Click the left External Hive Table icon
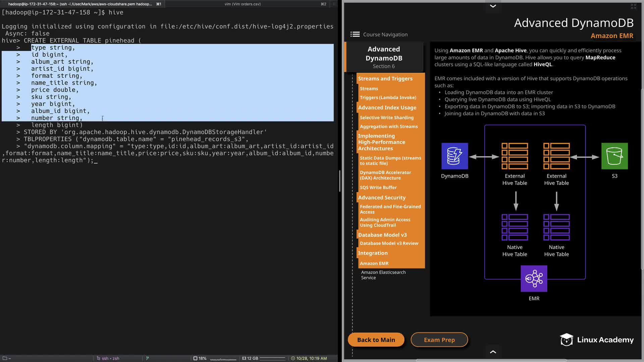This screenshot has height=362, width=644. (x=515, y=156)
